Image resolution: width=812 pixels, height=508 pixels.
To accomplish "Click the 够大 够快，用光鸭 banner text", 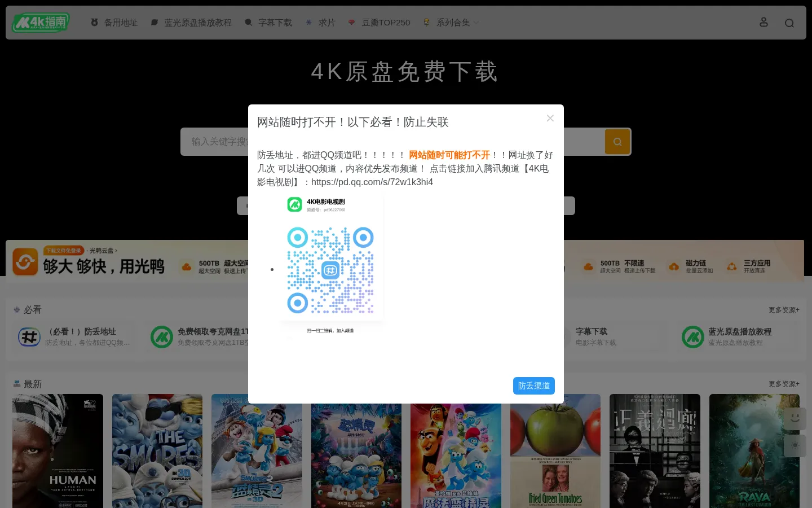I will (x=104, y=266).
